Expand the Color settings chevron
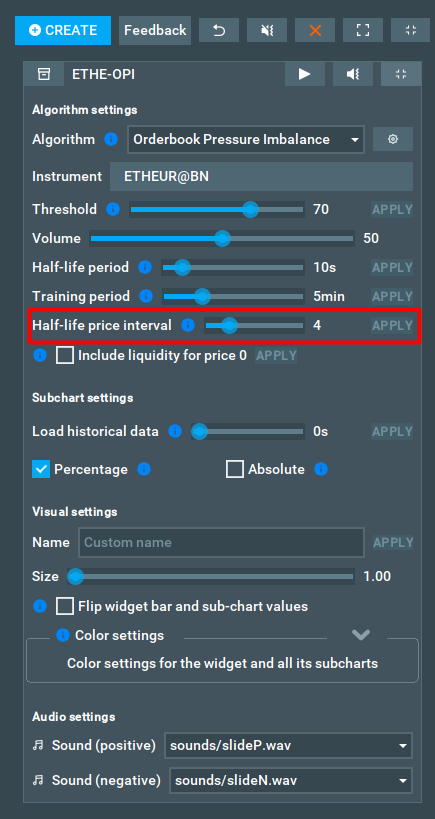This screenshot has height=819, width=435. click(361, 635)
